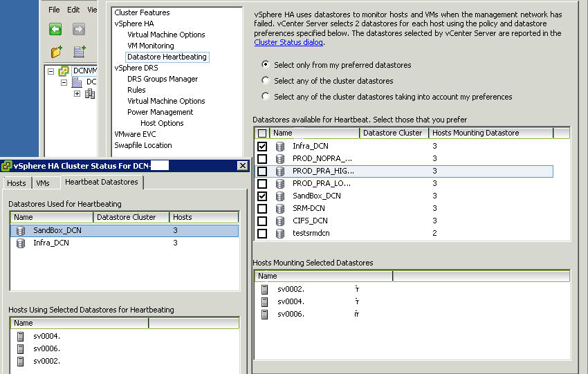The image size is (588, 374).
Task: Click the new folder toolbar icon
Action: pos(56,52)
